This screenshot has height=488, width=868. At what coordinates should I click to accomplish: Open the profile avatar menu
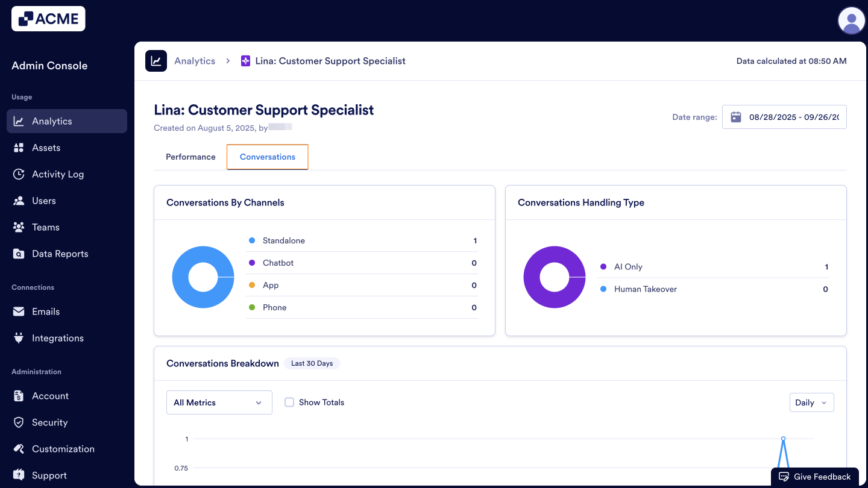pos(851,20)
